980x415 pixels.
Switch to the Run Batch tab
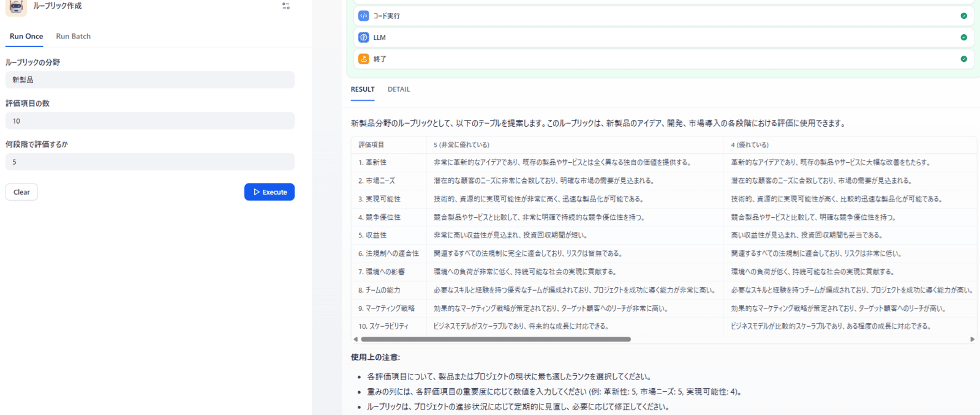tap(73, 36)
